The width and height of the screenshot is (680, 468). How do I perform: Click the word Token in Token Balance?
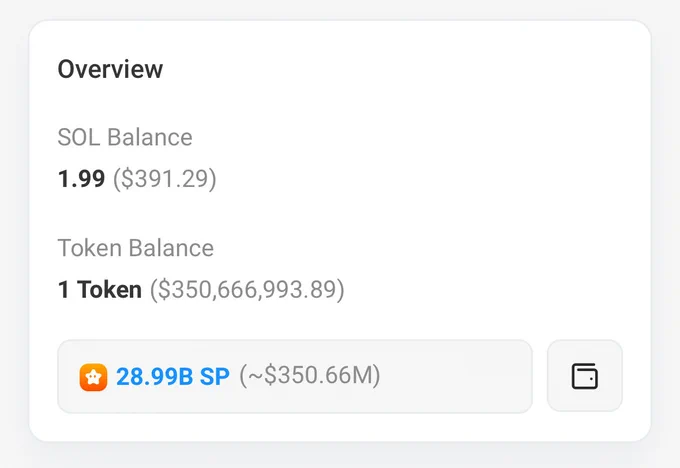[x=90, y=248]
